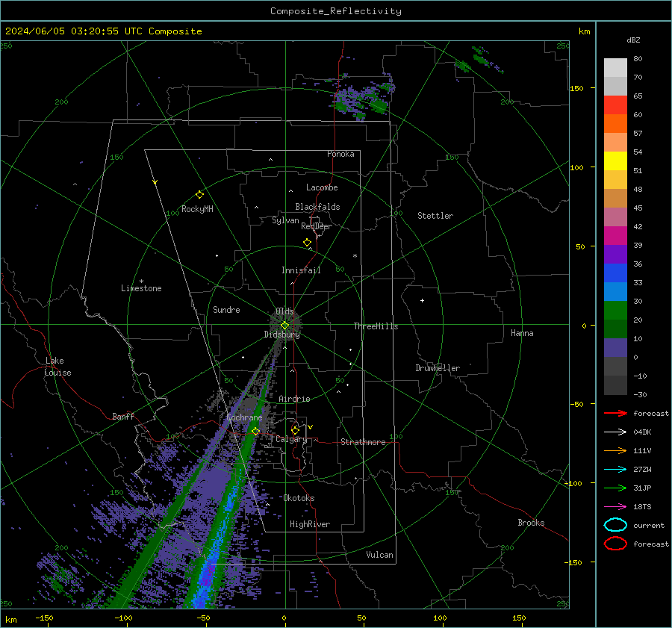Select the cyan 27ZW arrow icon
Viewport: 672px width, 628px height.
click(615, 470)
